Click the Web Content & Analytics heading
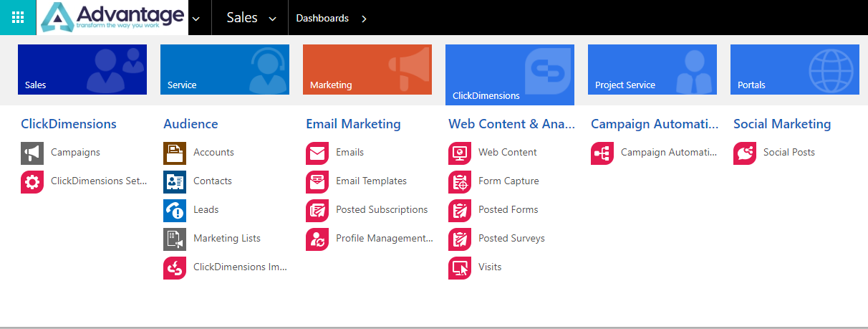This screenshot has height=329, width=868. 511,124
